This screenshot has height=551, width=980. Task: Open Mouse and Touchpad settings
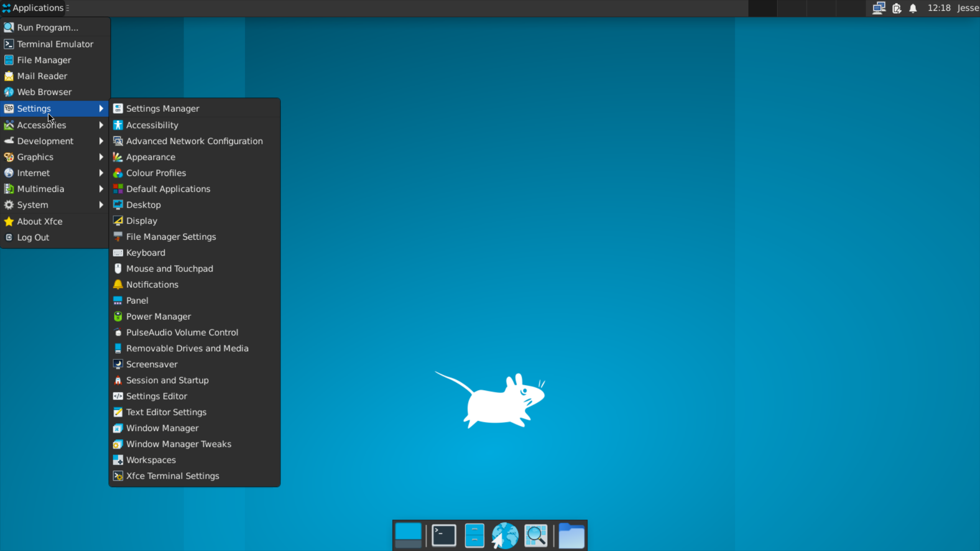click(194, 268)
